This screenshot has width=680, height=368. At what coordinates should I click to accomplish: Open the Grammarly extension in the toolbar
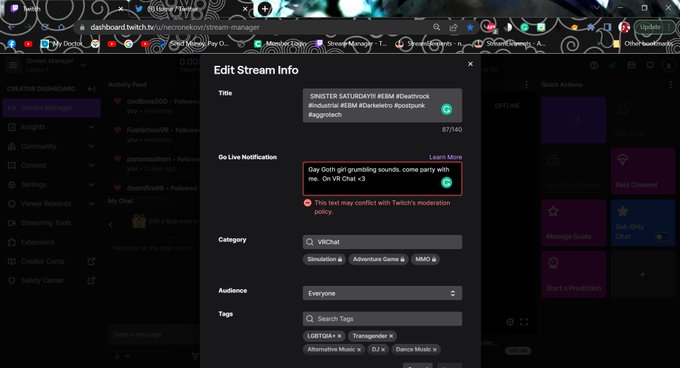(524, 27)
